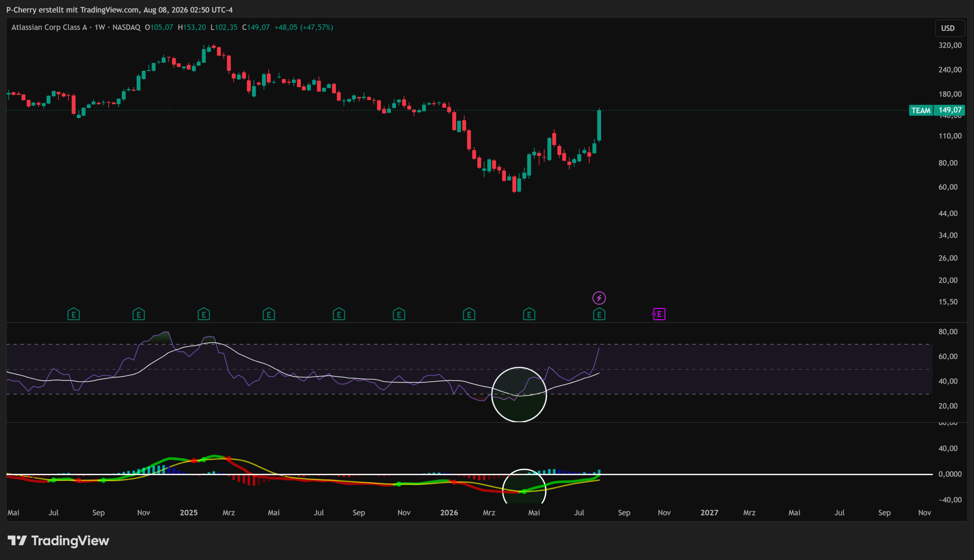
Task: Click the header text 'P-Cherry erstellt mit TradingView.com'
Action: 73,10
